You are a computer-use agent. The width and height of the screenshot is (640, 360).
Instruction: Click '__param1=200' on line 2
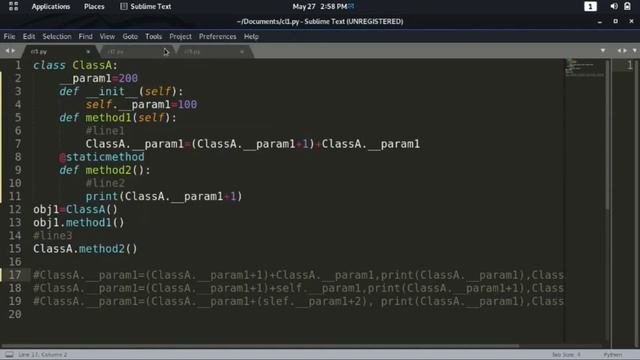(x=98, y=78)
